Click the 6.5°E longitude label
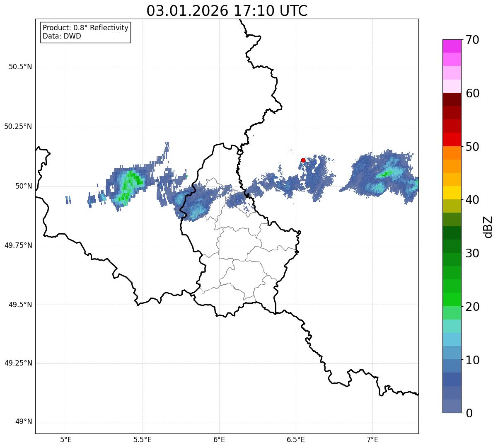 tap(296, 439)
